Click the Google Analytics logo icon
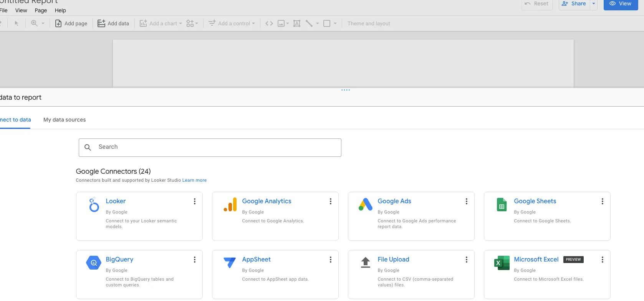Image resolution: width=644 pixels, height=301 pixels. pos(230,205)
